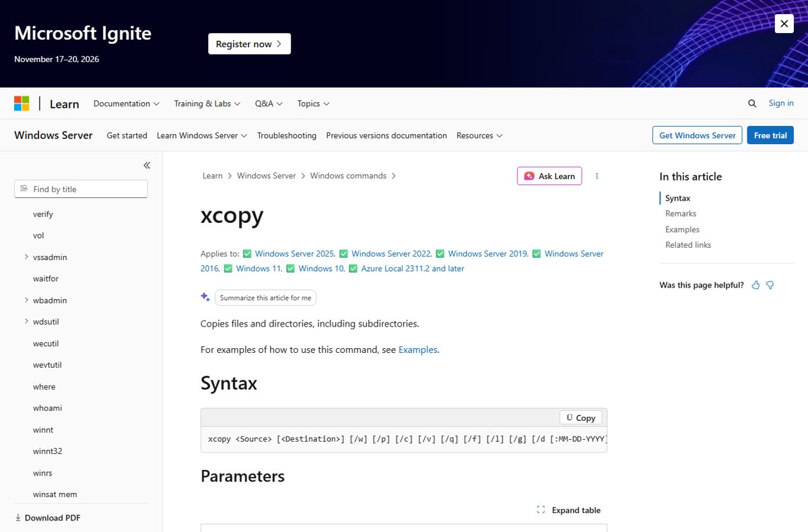808x532 pixels.
Task: Open the Topics dropdown menu
Action: click(x=314, y=104)
